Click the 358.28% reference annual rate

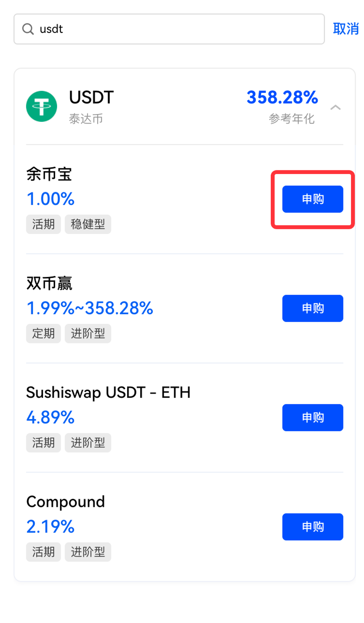[x=282, y=98]
